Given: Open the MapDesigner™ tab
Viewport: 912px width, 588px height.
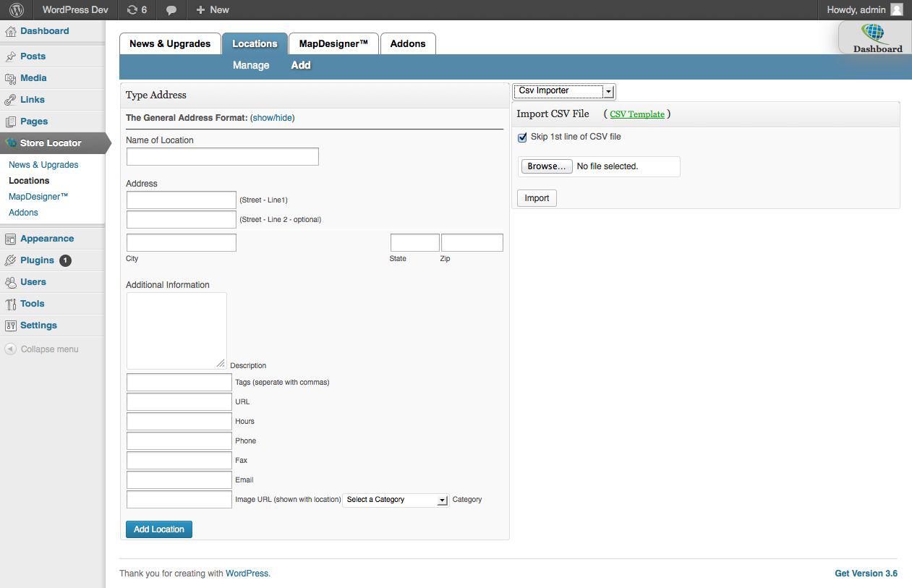Looking at the screenshot, I should point(333,43).
